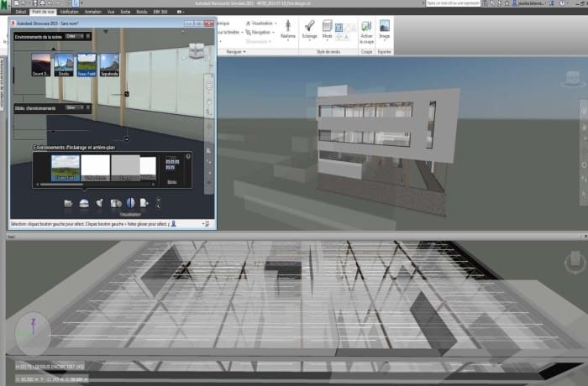
Task: Click the folder icon in Showcase bottom toolbar
Action: pos(68,204)
